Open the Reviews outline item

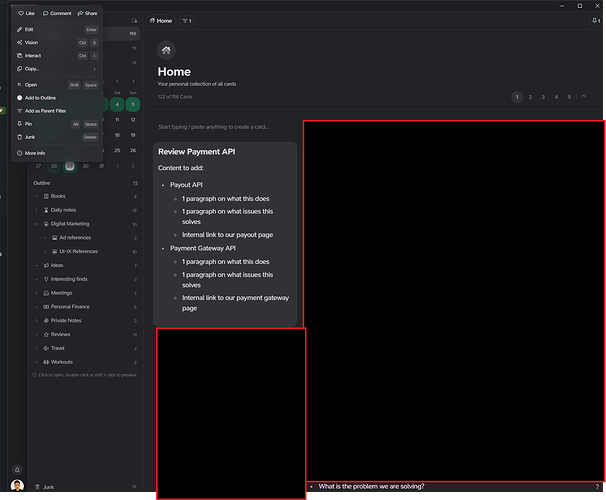(86, 335)
